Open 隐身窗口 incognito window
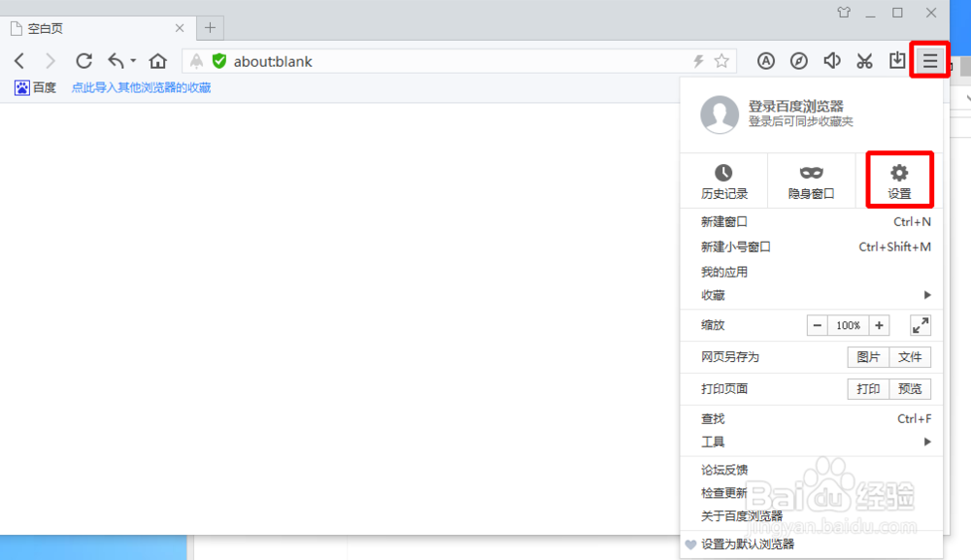The height and width of the screenshot is (560, 971). [x=811, y=181]
